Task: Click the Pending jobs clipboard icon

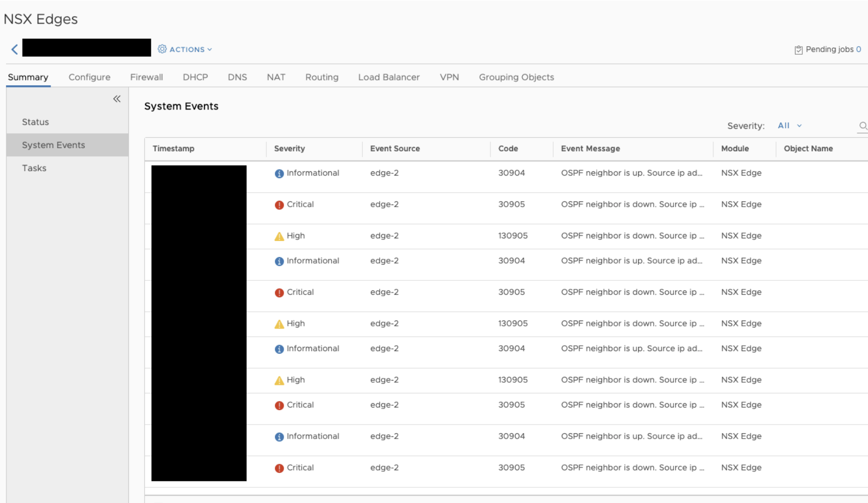Action: click(x=799, y=50)
